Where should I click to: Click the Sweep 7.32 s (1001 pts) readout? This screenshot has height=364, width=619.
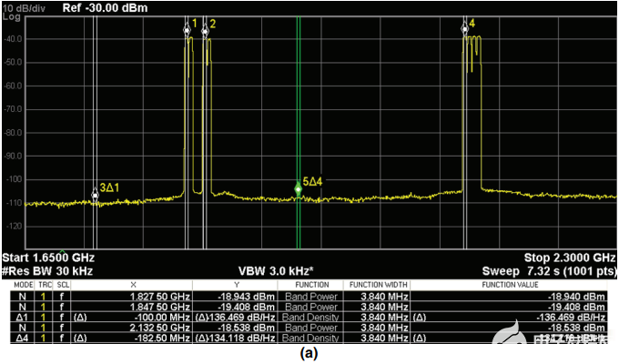(x=549, y=271)
